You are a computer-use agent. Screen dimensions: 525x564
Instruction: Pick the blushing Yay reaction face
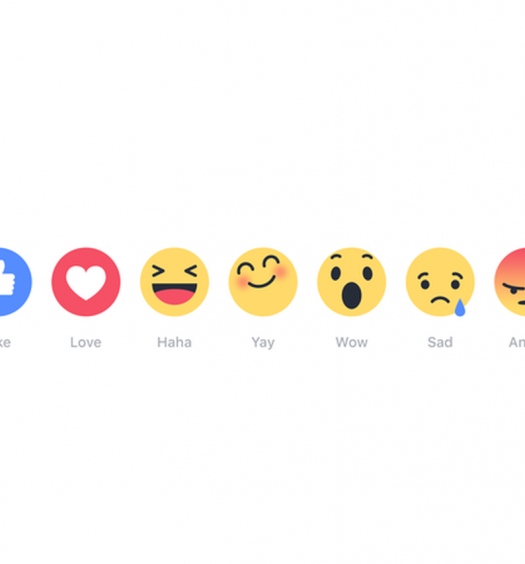point(263,282)
